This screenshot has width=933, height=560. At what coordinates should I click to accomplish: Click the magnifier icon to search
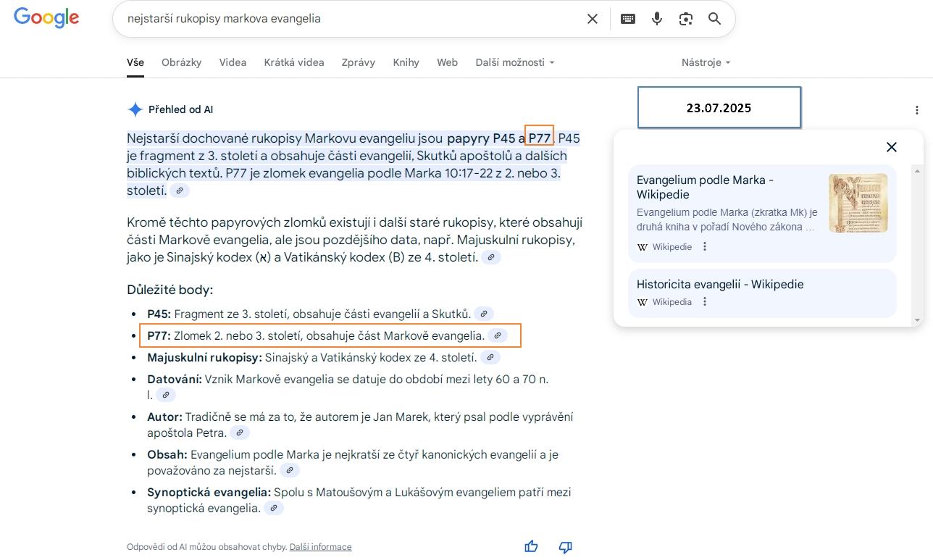pos(714,19)
